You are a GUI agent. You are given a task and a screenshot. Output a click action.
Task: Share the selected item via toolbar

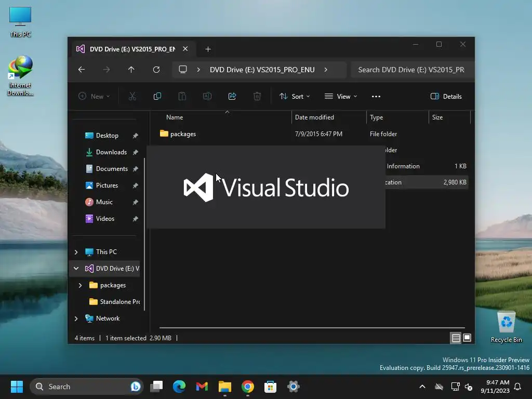[x=232, y=96]
